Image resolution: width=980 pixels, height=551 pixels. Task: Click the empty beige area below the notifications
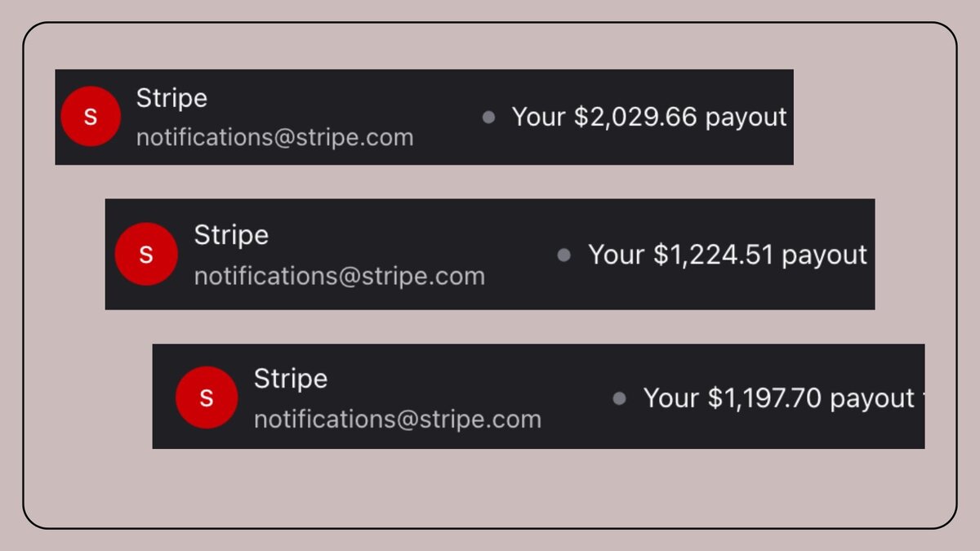coord(490,487)
